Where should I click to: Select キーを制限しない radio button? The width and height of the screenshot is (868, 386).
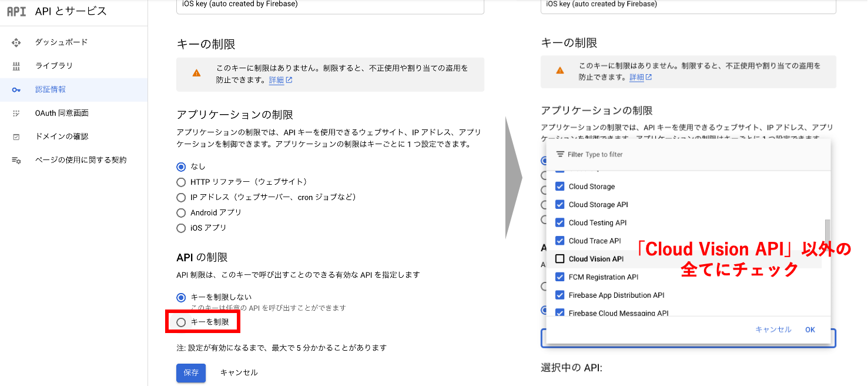pos(181,297)
